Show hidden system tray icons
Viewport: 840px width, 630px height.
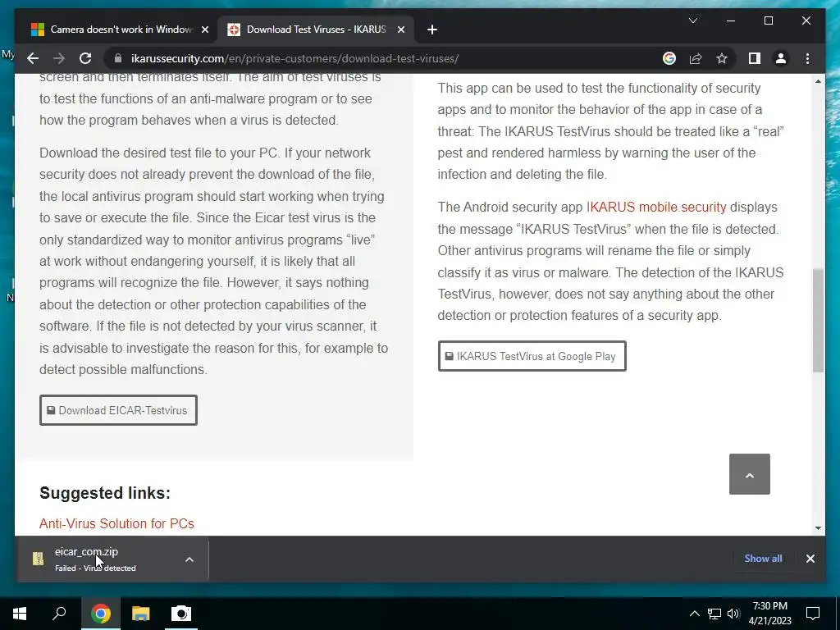(694, 614)
